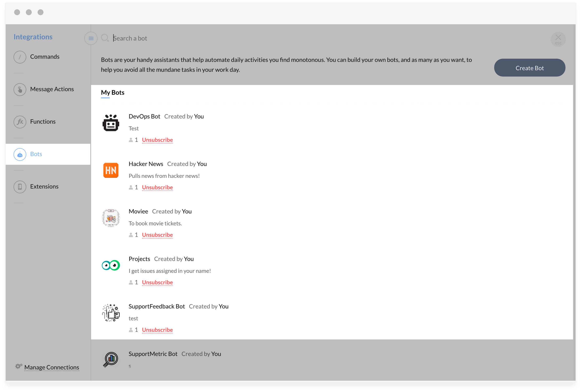This screenshot has width=582, height=392.
Task: Open the Manage Connections link
Action: click(52, 367)
